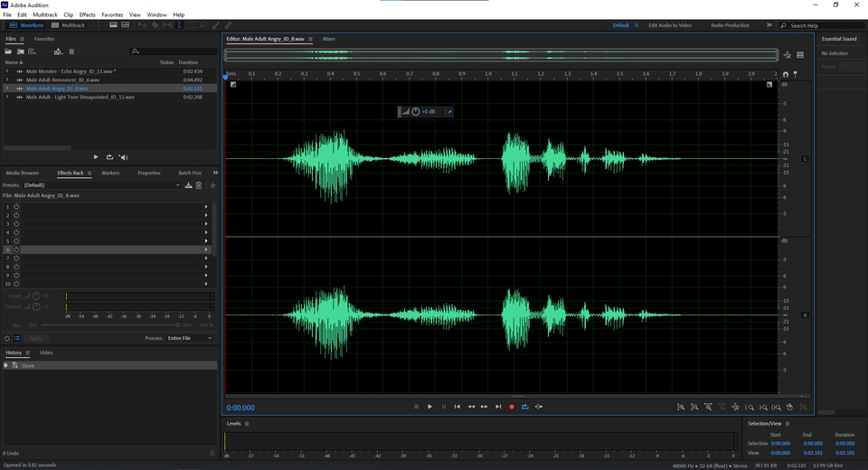Click the red Record button
The image size is (868, 470).
[512, 407]
